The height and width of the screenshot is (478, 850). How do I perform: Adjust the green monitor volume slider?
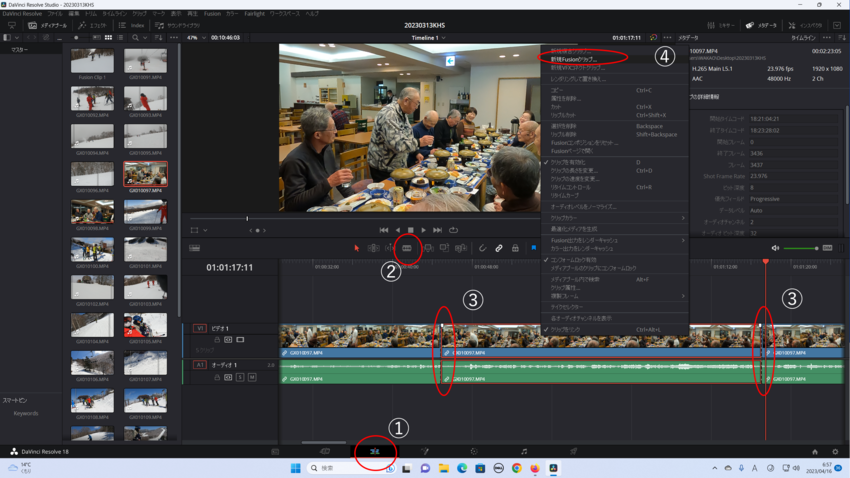[x=800, y=248]
